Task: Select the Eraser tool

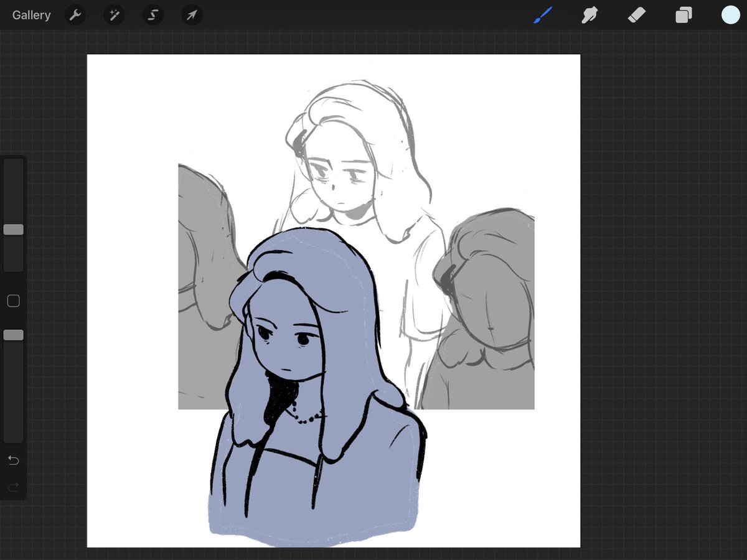Action: [637, 15]
